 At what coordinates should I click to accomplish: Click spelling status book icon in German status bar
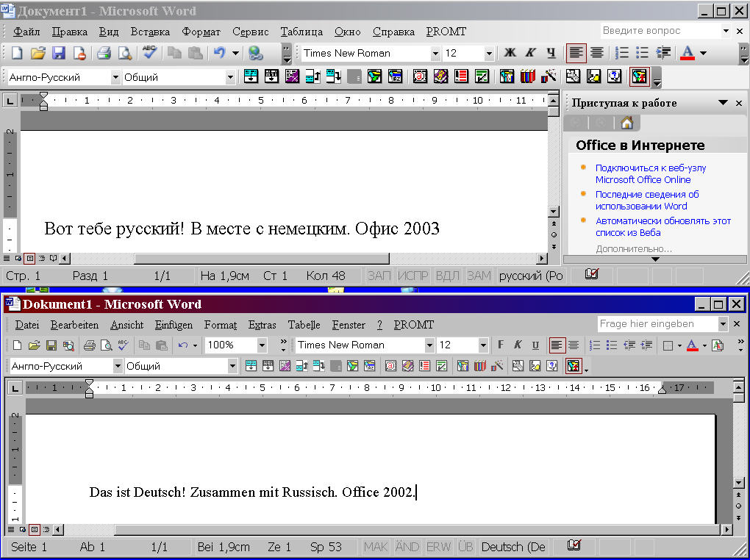(574, 545)
